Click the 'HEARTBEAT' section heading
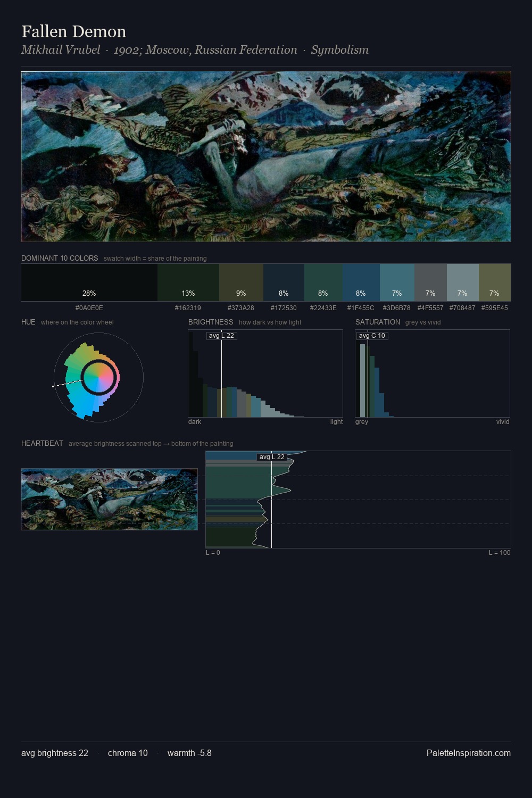This screenshot has width=532, height=798. (42, 443)
